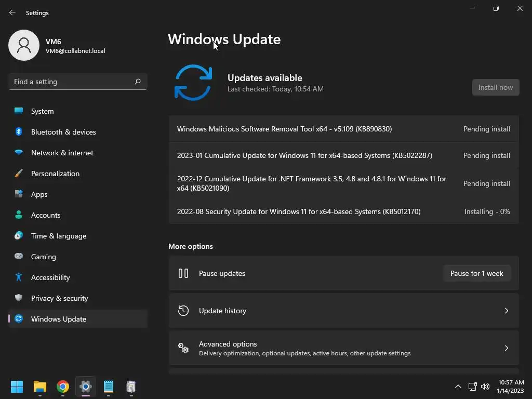Viewport: 532px width, 399px height.
Task: Launch Google Chrome from taskbar
Action: click(x=63, y=387)
